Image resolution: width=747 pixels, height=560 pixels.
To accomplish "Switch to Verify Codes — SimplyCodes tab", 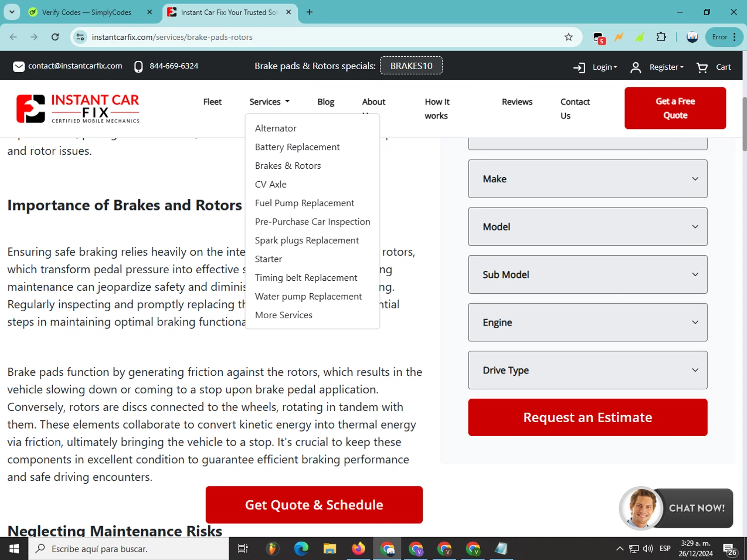I will (87, 12).
